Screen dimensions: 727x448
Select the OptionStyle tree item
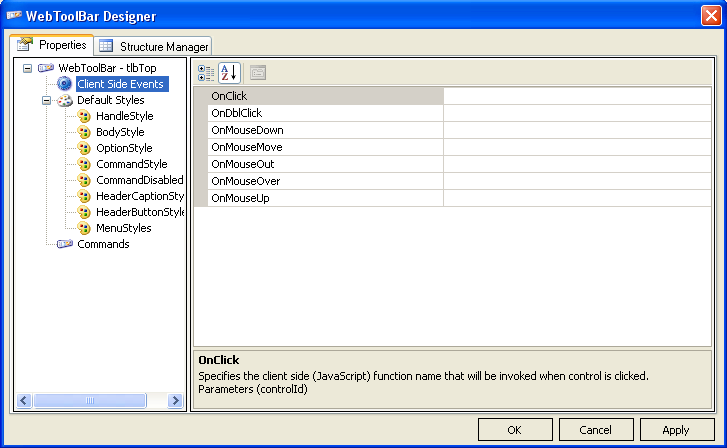[124, 148]
